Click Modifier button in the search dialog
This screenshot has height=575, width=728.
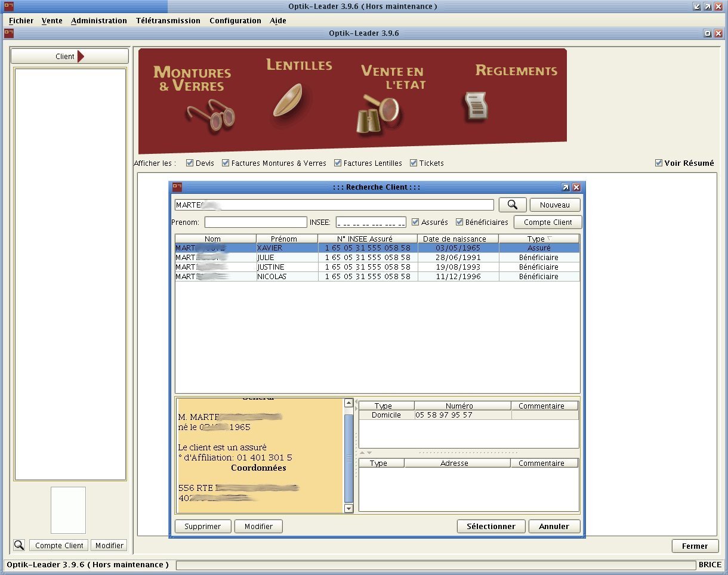point(258,526)
